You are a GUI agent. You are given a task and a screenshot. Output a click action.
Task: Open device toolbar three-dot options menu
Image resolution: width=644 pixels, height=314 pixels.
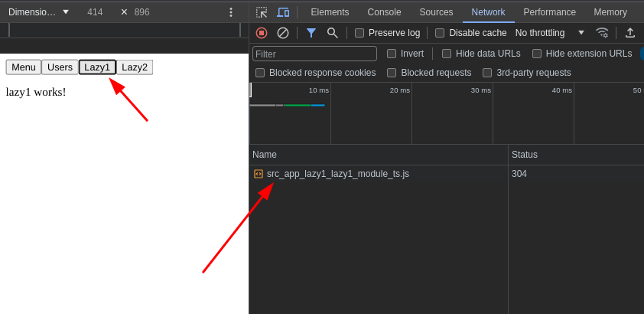230,12
